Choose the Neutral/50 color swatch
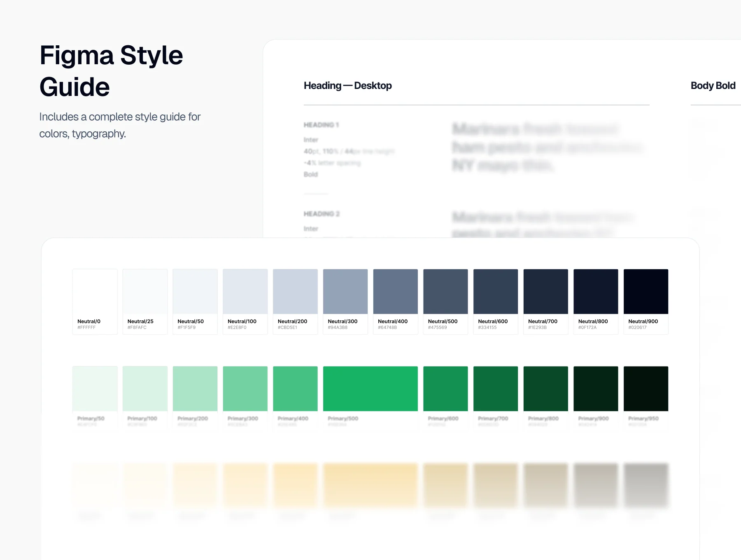Screen dimensions: 741x560 click(195, 292)
